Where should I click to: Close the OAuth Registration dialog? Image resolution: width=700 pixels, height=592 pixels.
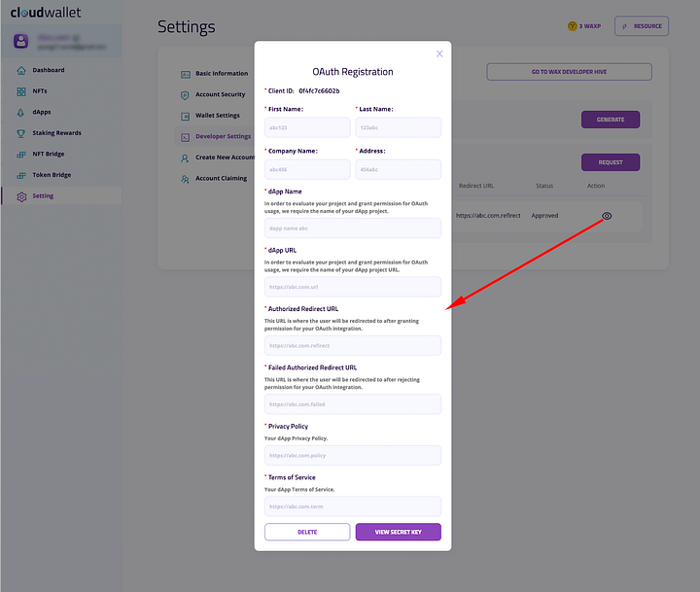439,53
